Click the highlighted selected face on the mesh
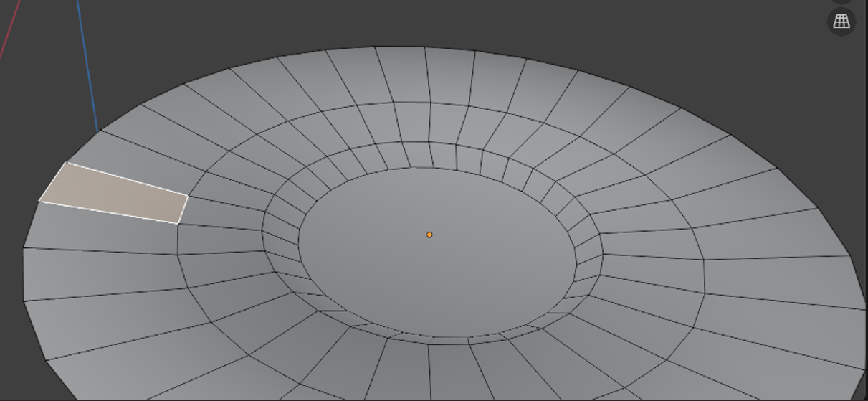The width and height of the screenshot is (868, 401). pyautogui.click(x=115, y=194)
